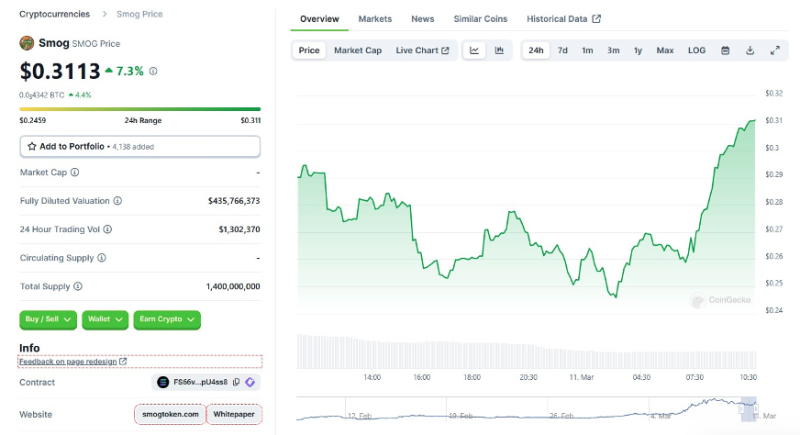Click the info icon next to Market Cap
Viewport: 800px width, 435px height.
tap(76, 173)
